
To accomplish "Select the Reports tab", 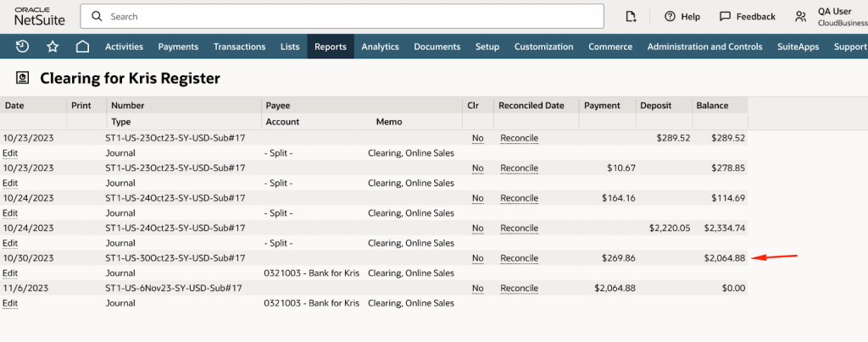I will tap(330, 47).
